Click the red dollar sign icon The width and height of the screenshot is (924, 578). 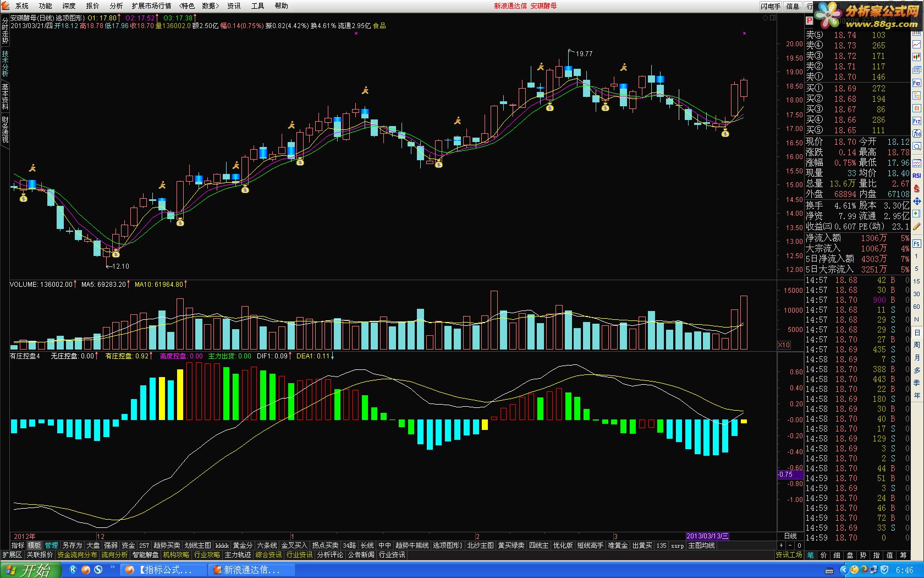[917, 188]
